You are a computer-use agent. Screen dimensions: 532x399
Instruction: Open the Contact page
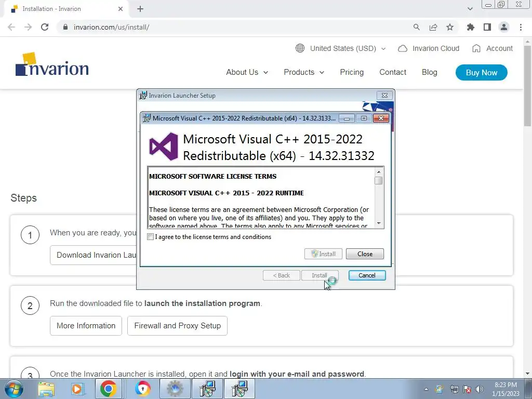pos(393,72)
